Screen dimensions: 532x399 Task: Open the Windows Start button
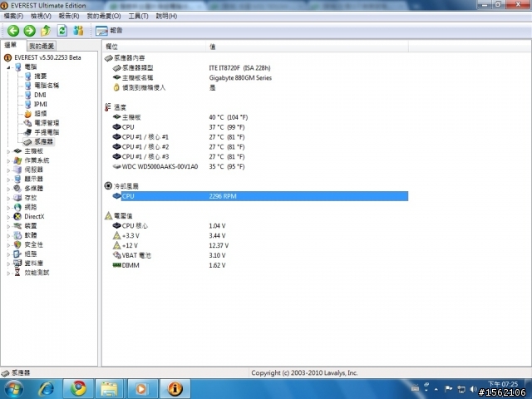13,389
